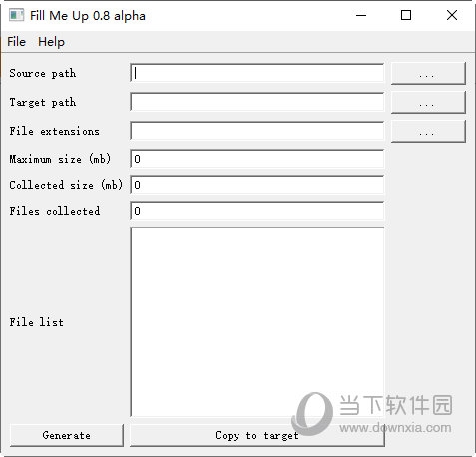Viewport: 476px width, 457px height.
Task: Open the File menu
Action: 17,42
